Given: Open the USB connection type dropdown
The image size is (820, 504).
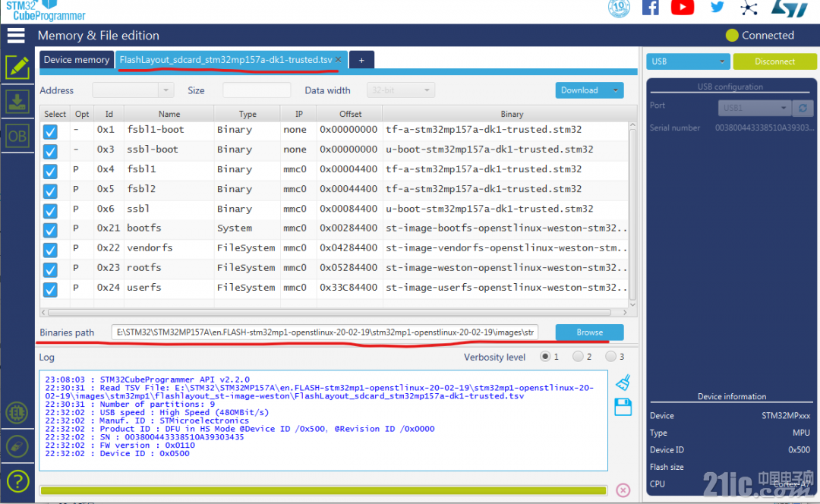Looking at the screenshot, I should pyautogui.click(x=688, y=61).
